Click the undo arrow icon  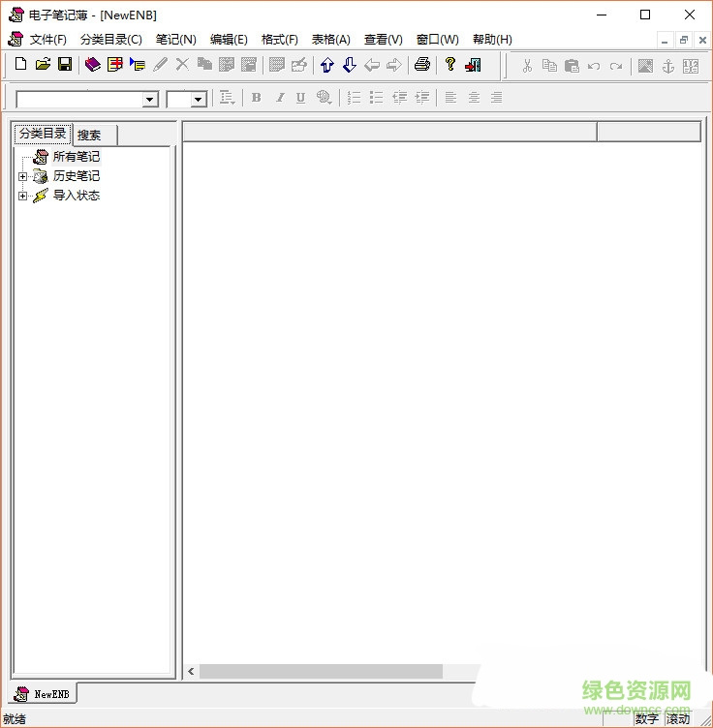(594, 67)
